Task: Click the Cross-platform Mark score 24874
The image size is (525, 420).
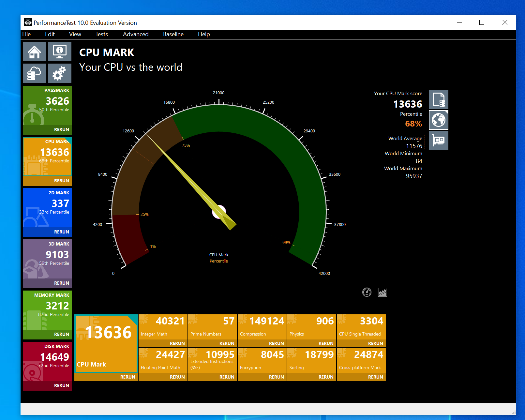Action: click(369, 354)
